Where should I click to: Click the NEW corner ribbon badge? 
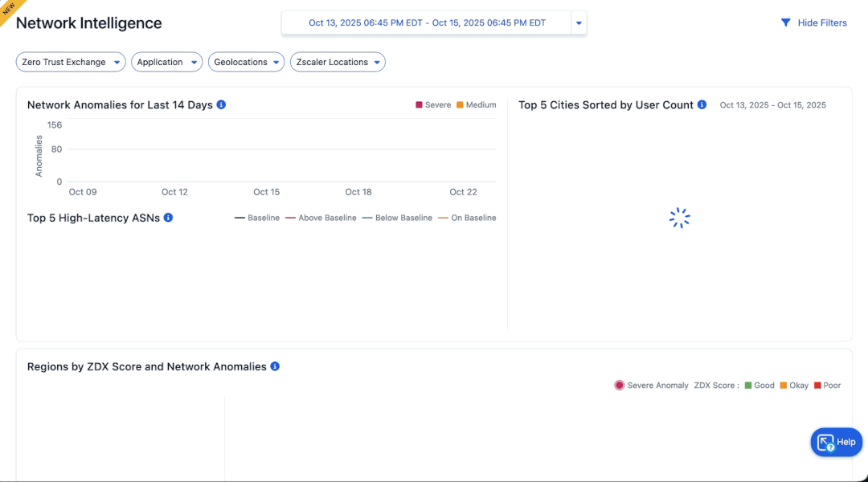coord(10,9)
